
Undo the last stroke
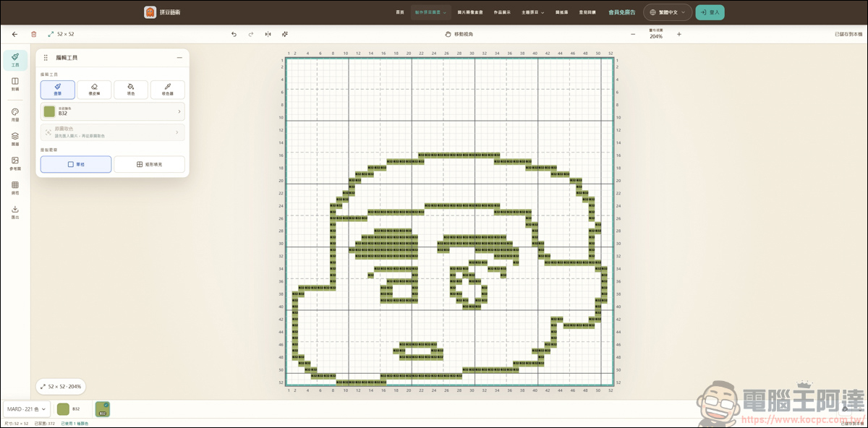coord(234,34)
